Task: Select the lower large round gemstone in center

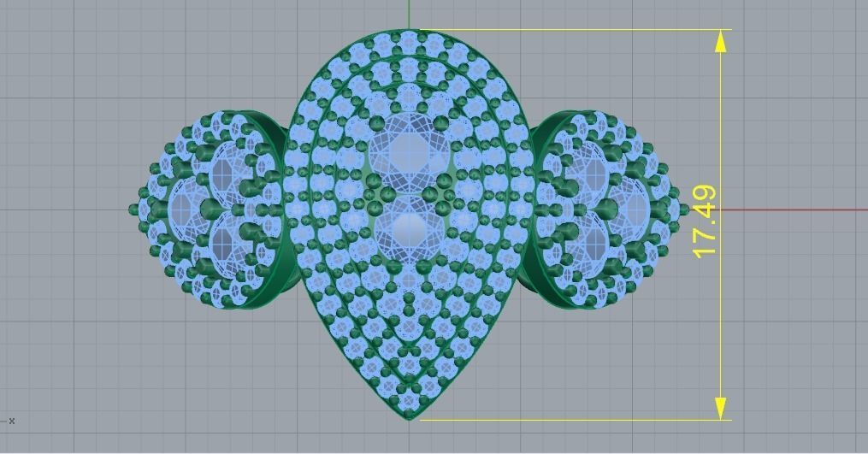Action: [409, 229]
